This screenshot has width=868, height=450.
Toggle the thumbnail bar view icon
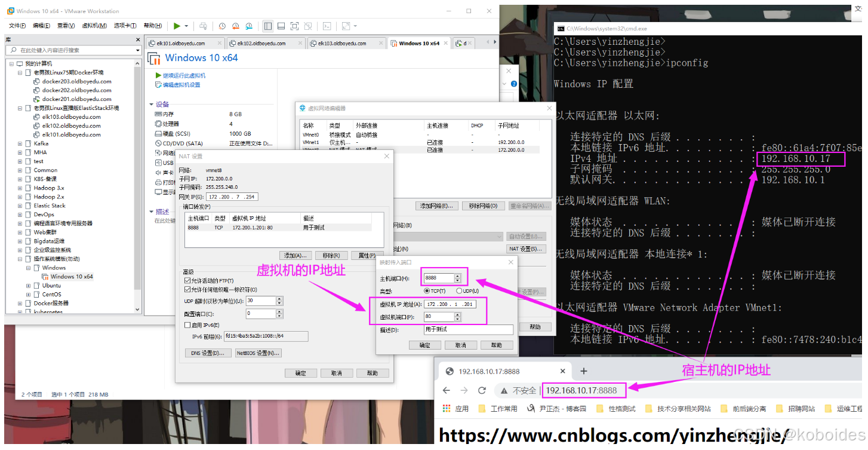[x=281, y=26]
